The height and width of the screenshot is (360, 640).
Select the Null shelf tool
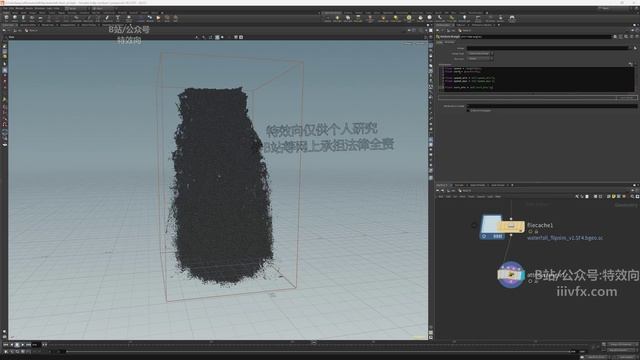(x=48, y=18)
